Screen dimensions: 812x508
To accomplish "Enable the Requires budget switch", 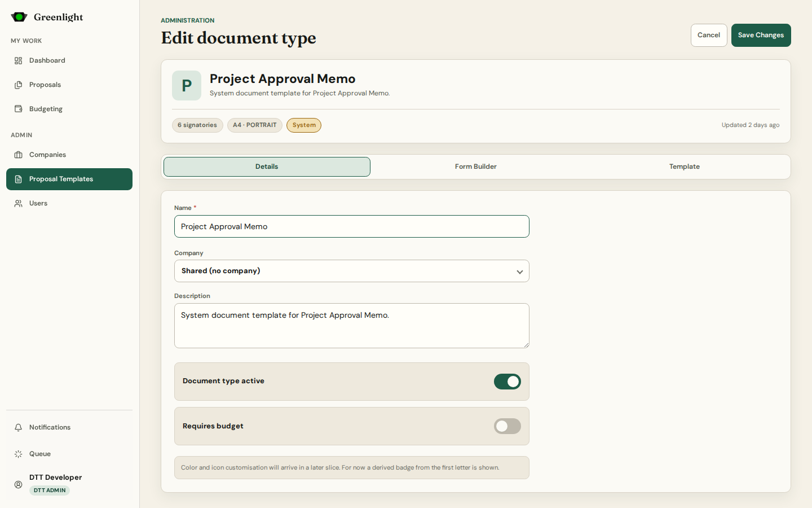I will (x=507, y=426).
